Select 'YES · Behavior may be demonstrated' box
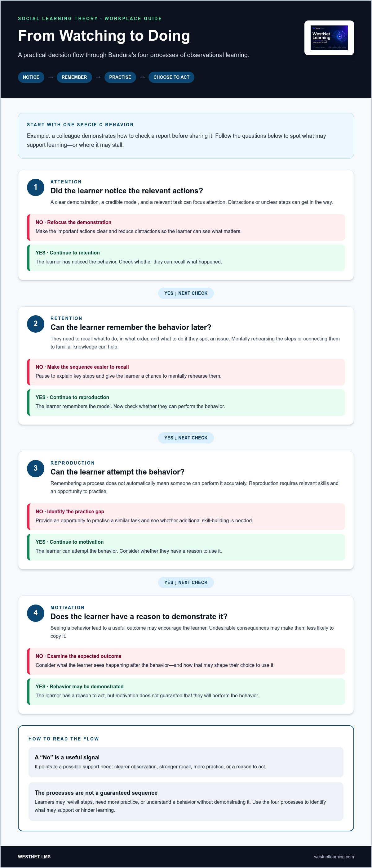Image resolution: width=372 pixels, height=868 pixels. pos(186,691)
